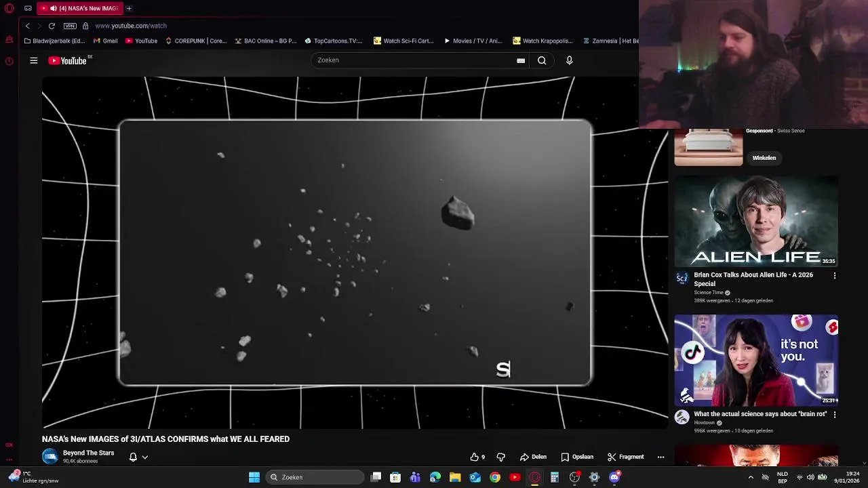Focus the address bar showing youtube.com/watch

pyautogui.click(x=131, y=26)
